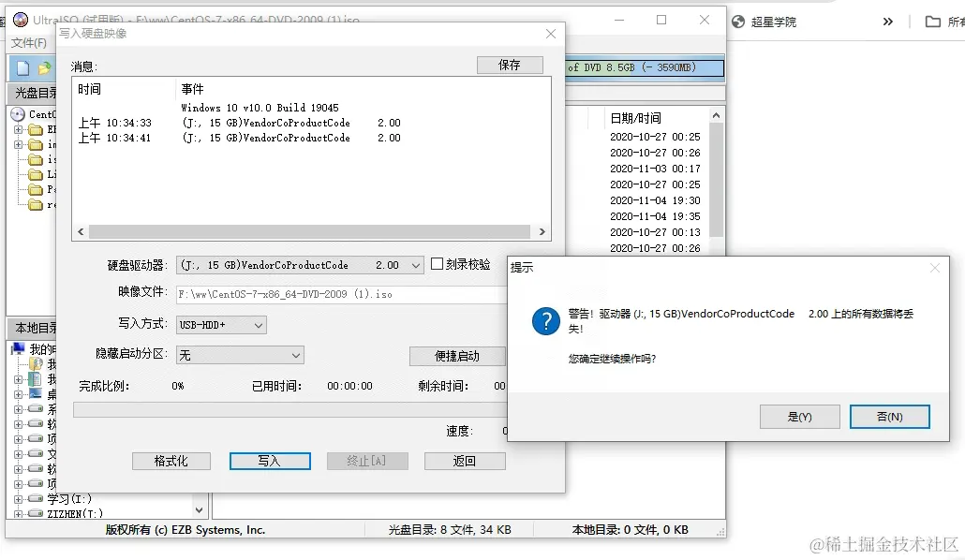
Task: Select the 2020-11-04 19:35 date row
Action: (x=655, y=216)
